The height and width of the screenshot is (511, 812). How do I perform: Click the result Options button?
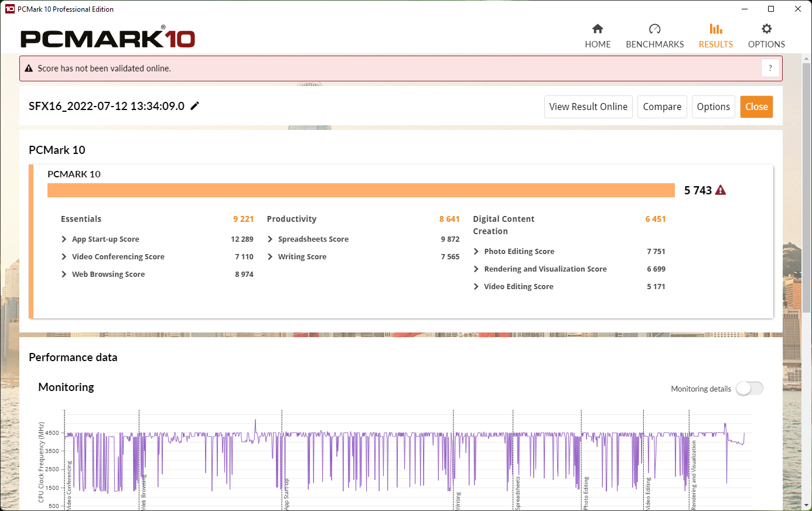tap(714, 107)
